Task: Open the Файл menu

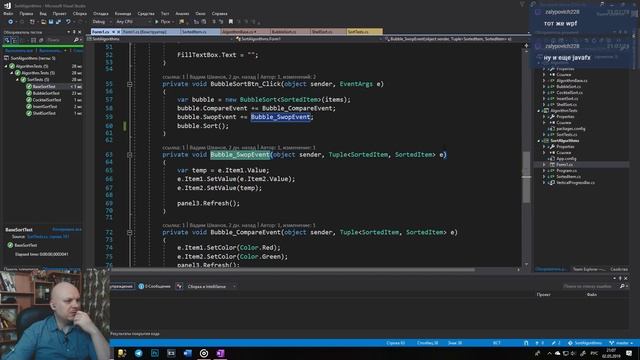Action: click(x=8, y=13)
